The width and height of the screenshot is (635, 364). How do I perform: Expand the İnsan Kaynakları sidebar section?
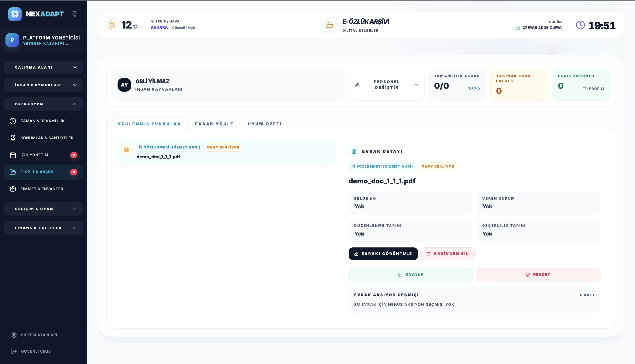43,85
